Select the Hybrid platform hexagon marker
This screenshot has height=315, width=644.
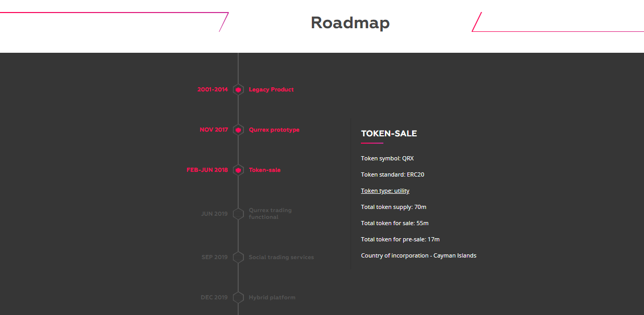pos(238,297)
